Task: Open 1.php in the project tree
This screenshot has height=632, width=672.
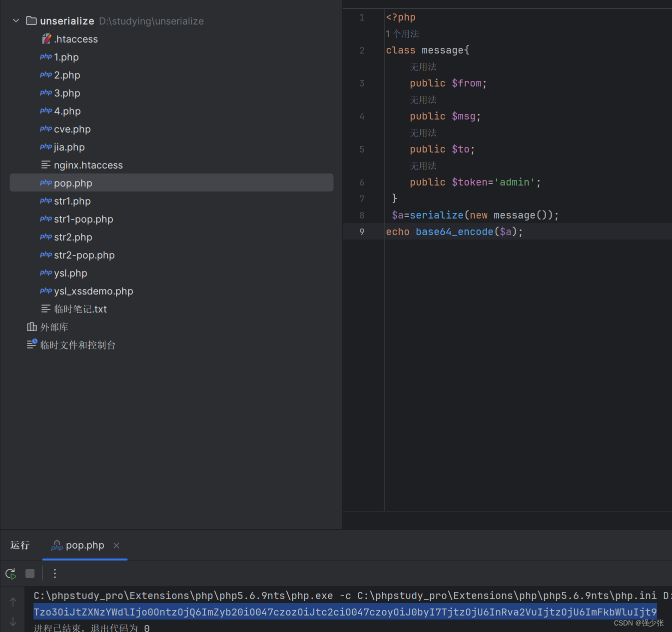Action: 66,57
